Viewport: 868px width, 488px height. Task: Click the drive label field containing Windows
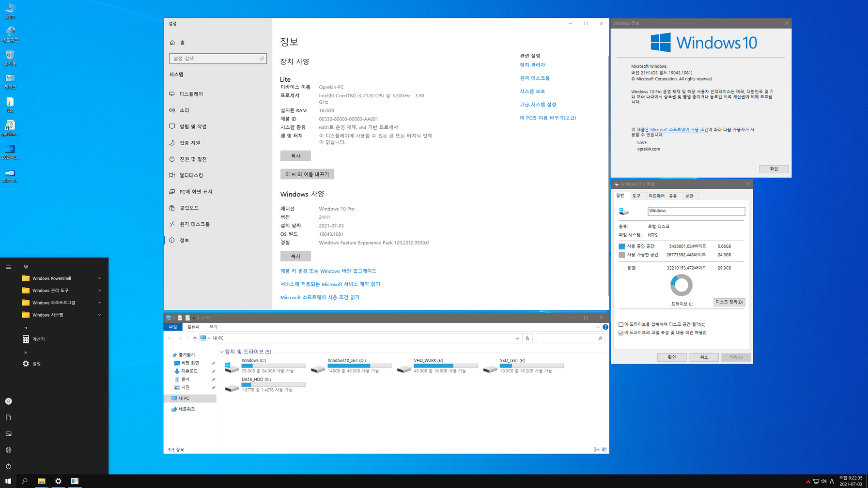pyautogui.click(x=696, y=211)
